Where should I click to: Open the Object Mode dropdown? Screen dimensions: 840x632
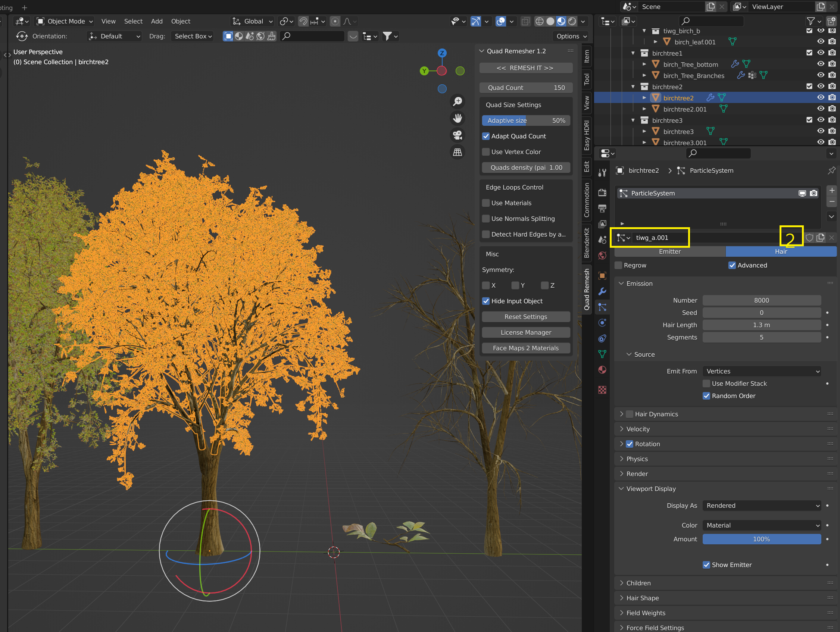point(65,21)
